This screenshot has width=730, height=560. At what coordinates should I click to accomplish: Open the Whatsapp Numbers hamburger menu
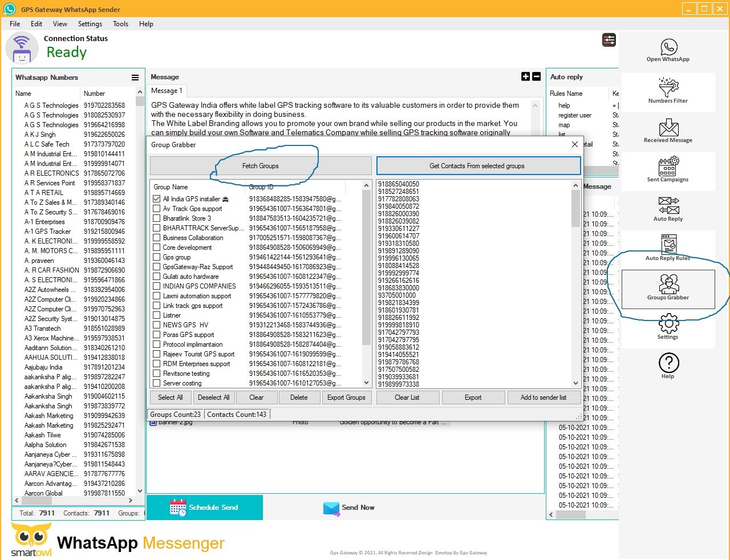[135, 78]
